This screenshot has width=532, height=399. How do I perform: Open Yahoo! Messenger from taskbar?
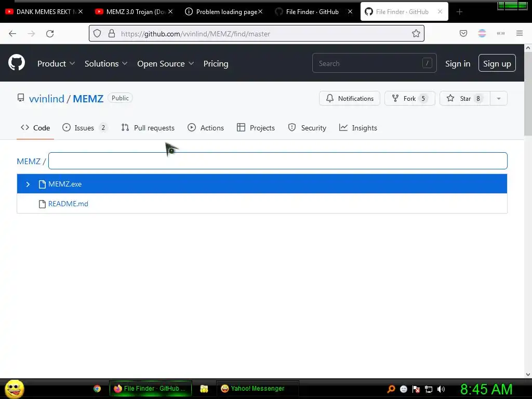pos(257,389)
